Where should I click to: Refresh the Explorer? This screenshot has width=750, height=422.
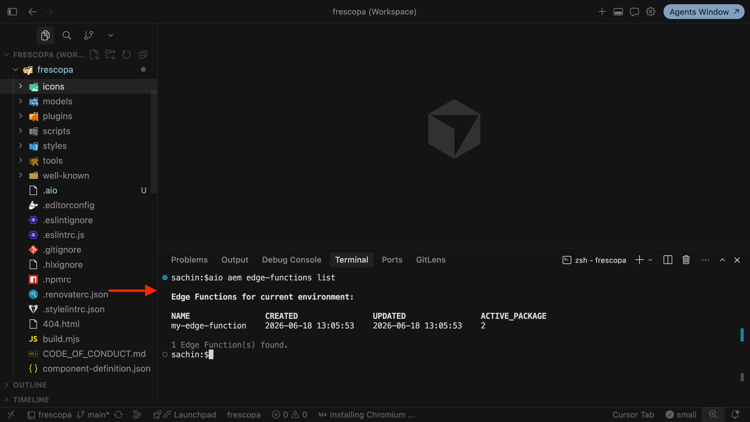tap(126, 55)
